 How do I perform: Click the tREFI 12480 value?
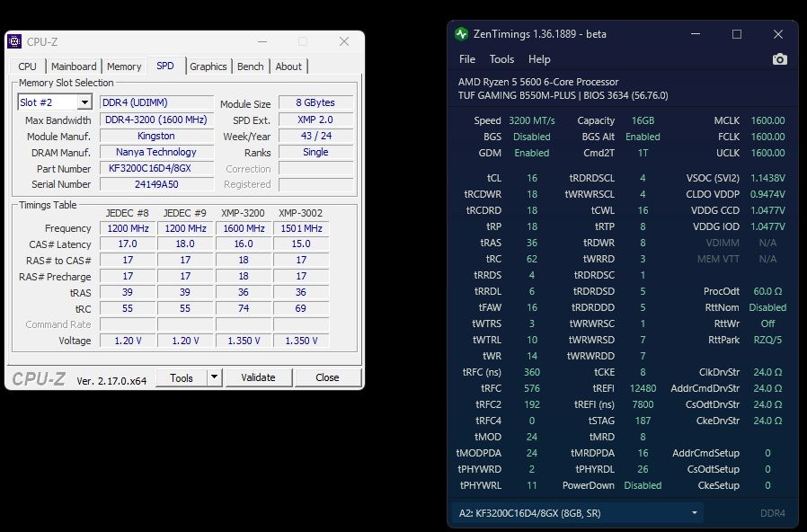[643, 388]
